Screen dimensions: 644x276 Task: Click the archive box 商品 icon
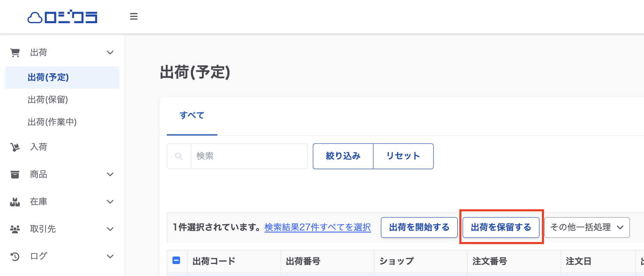pyautogui.click(x=15, y=174)
